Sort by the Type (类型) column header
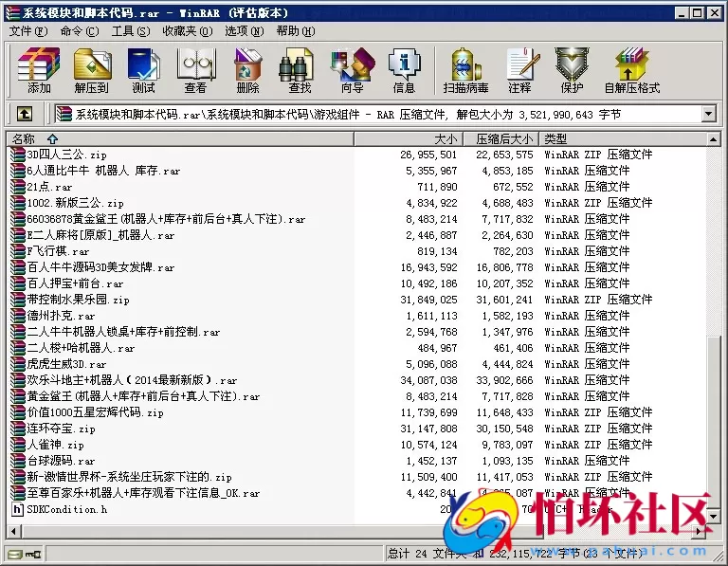Viewport: 728px width, 566px height. click(x=622, y=138)
